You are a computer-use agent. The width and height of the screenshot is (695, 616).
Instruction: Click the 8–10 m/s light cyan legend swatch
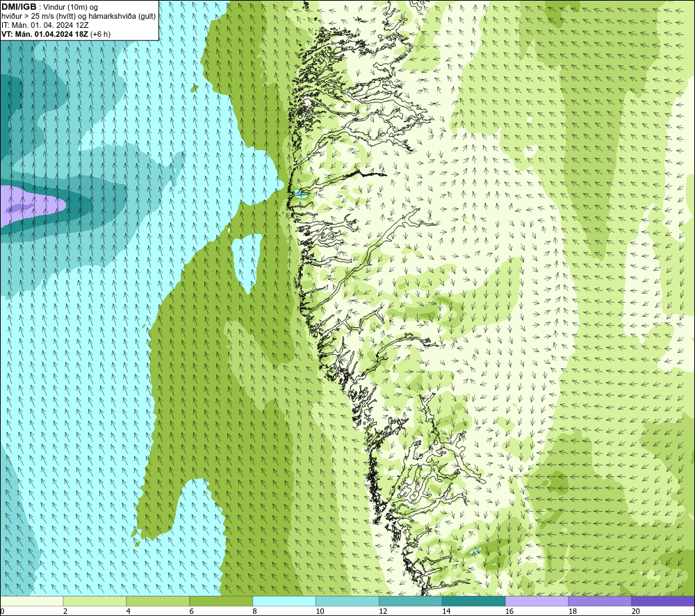(284, 601)
